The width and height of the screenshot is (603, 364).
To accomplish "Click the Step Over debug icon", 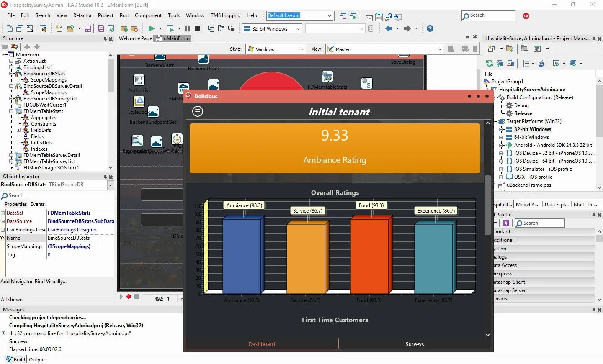I will 221,28.
